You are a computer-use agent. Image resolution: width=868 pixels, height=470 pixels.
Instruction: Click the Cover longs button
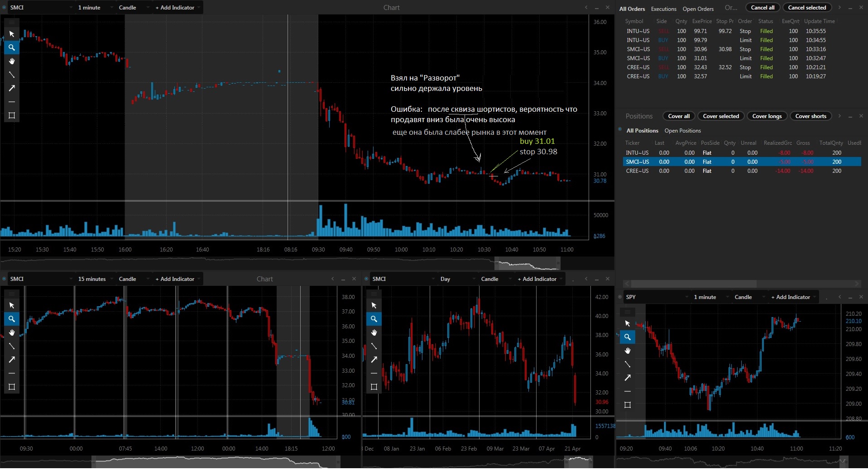(x=767, y=116)
